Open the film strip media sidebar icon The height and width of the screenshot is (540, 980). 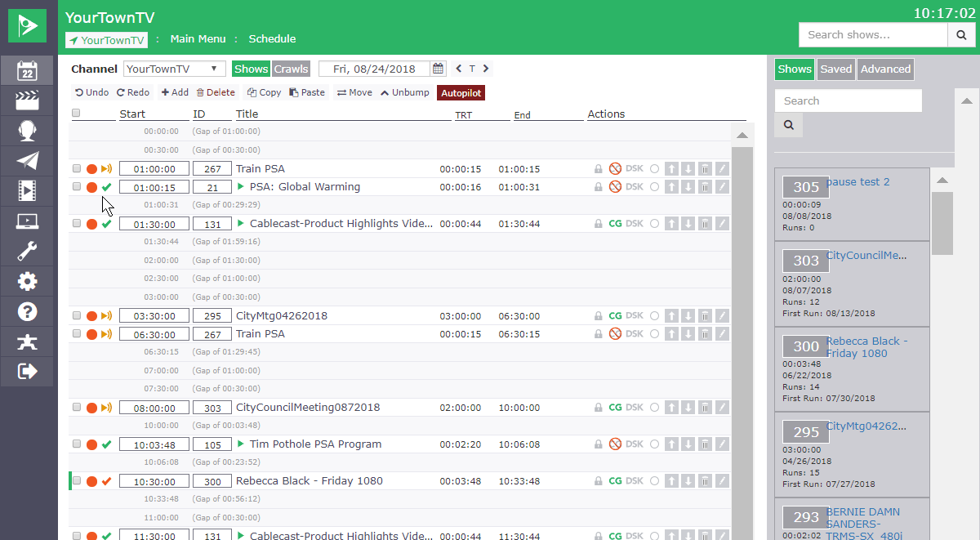tap(27, 191)
